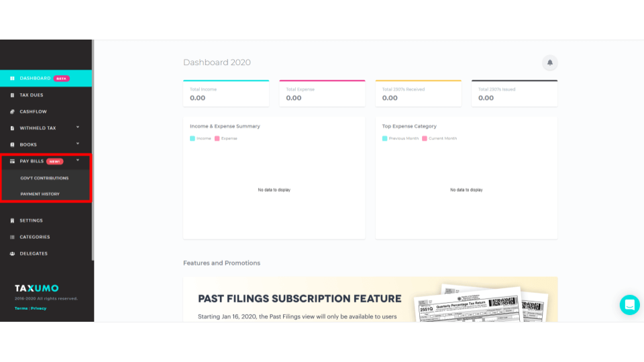This screenshot has width=644, height=362.
Task: Open Payment History menu item
Action: (x=40, y=194)
